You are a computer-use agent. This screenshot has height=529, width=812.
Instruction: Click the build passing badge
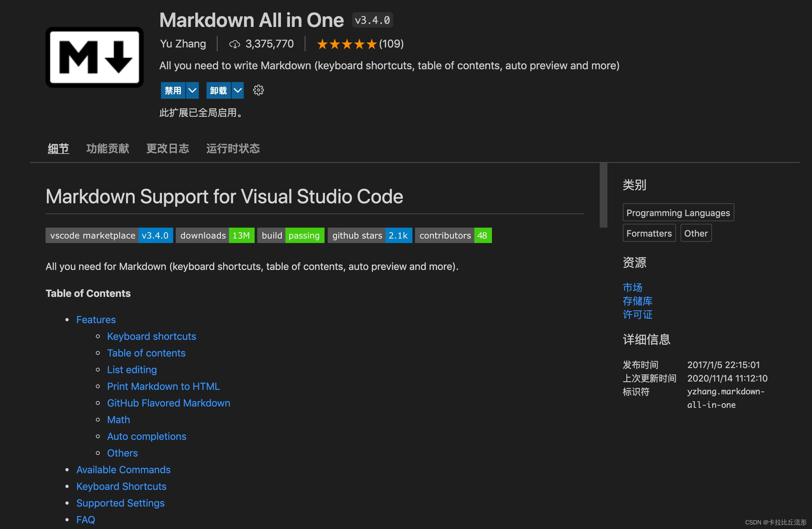[291, 235]
